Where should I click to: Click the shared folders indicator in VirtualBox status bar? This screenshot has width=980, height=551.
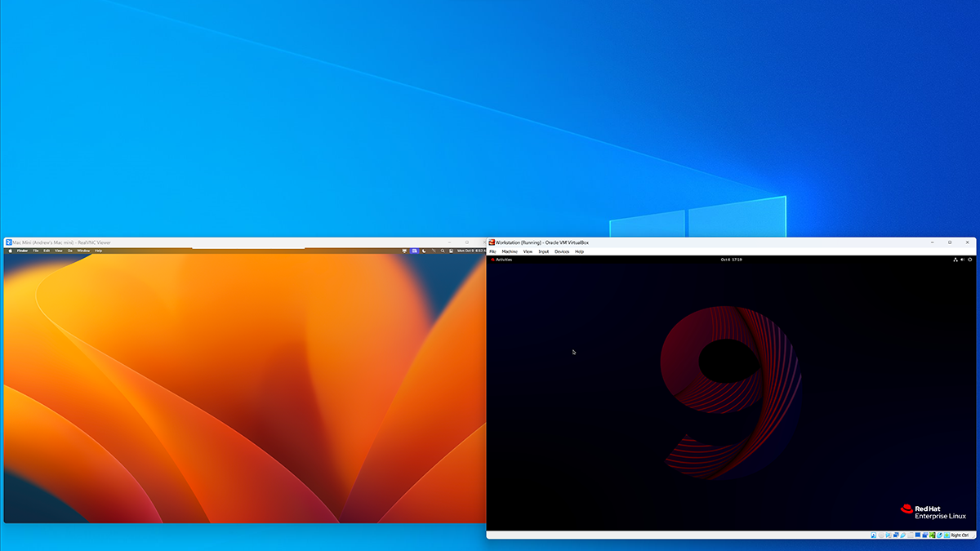[x=911, y=535]
